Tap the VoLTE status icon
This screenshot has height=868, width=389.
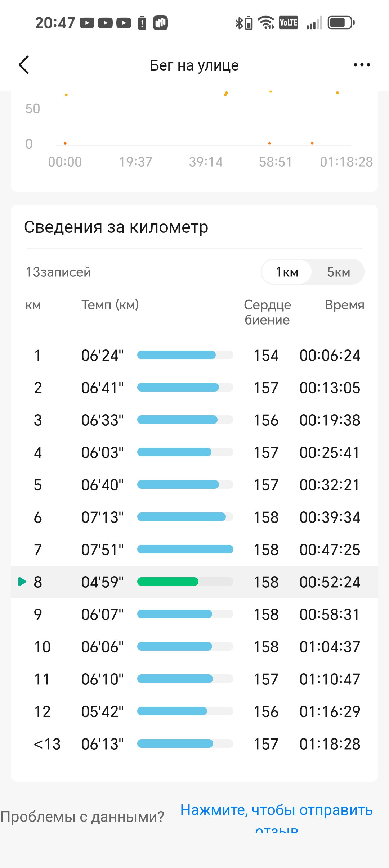(x=289, y=23)
